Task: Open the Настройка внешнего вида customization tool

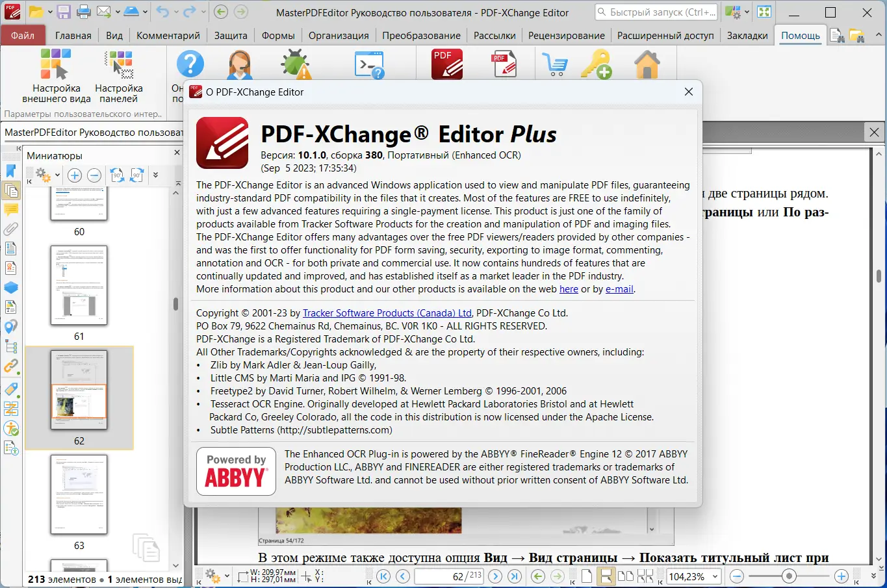Action: pos(57,75)
